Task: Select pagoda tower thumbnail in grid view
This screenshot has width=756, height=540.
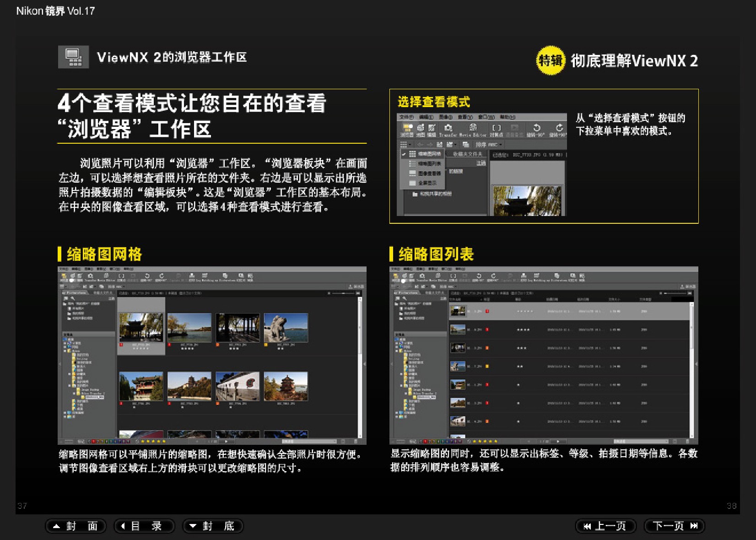Action: tap(286, 386)
